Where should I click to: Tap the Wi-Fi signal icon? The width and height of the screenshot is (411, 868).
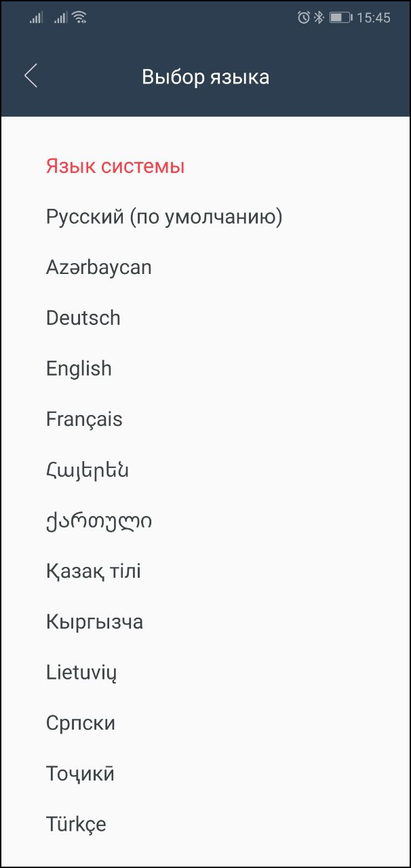(x=79, y=18)
